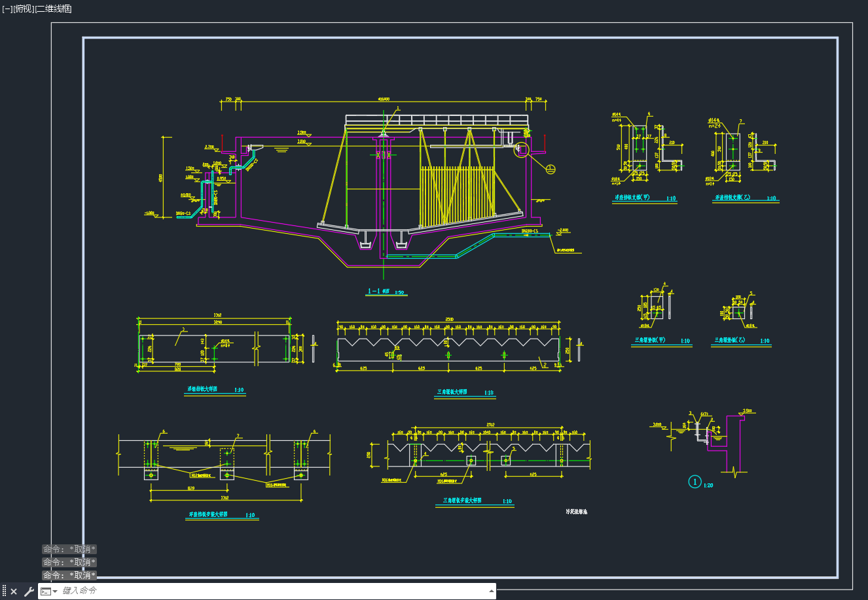
Task: Select the 1-1 剖面 section title
Action: [379, 291]
